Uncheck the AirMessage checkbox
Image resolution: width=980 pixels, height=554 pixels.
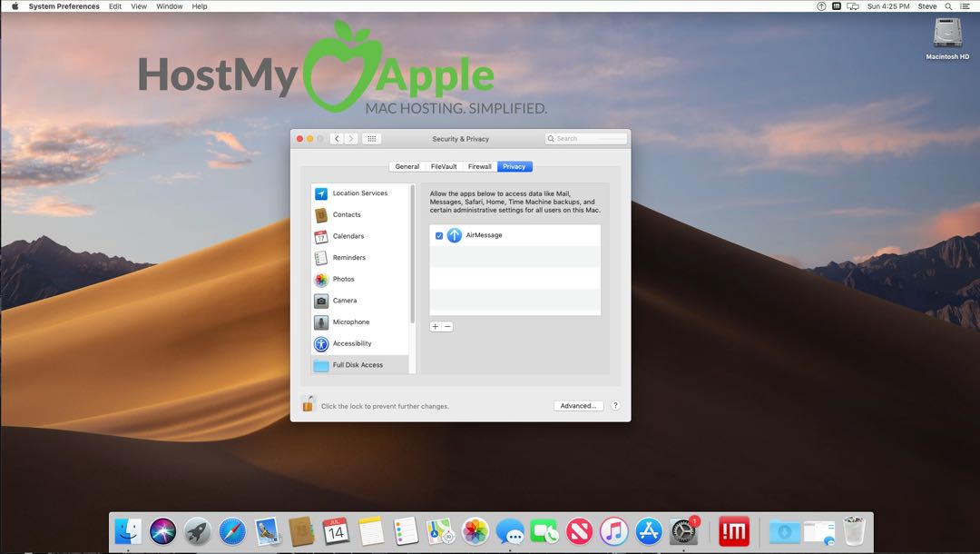click(x=439, y=236)
